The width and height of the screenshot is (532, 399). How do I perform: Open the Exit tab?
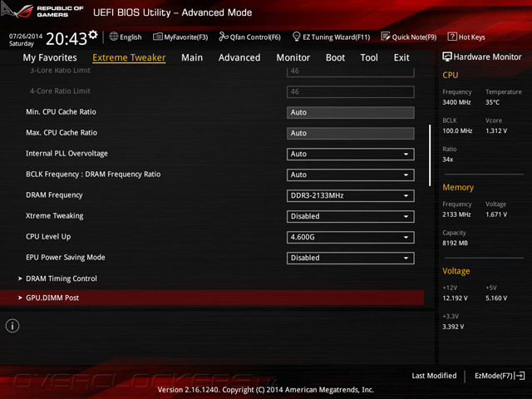(401, 57)
